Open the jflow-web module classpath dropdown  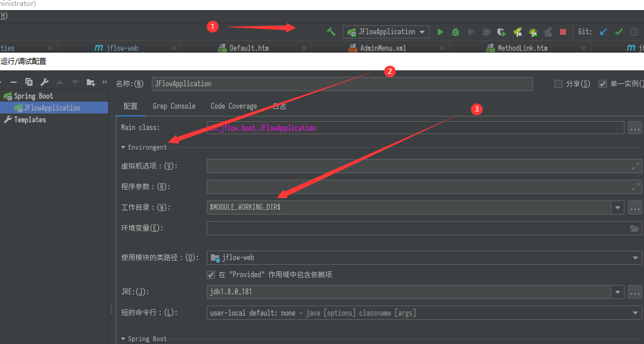[424, 258]
